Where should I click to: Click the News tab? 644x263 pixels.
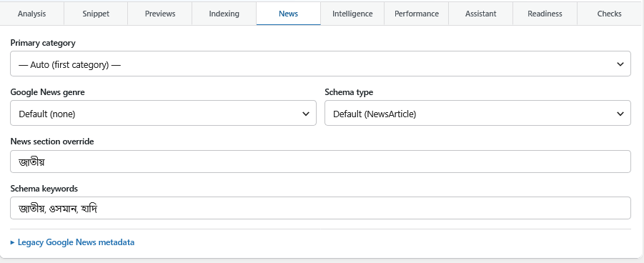pos(288,14)
